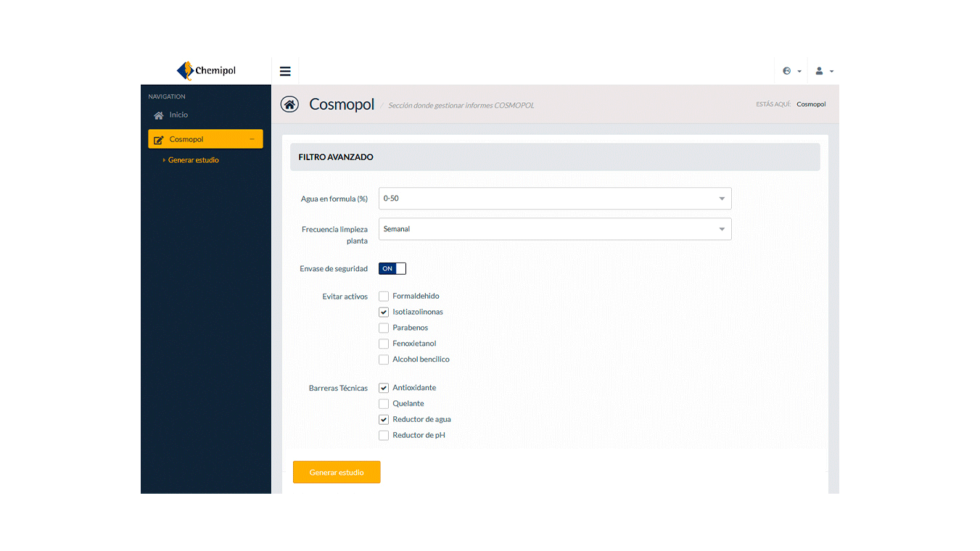Screen dimensions: 980x551
Task: Expand the Frecuencia limpieza planta dropdown
Action: point(554,229)
